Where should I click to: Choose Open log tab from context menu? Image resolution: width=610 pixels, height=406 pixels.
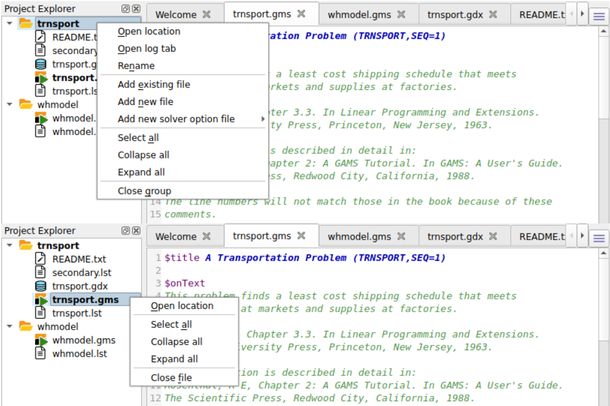click(x=147, y=48)
